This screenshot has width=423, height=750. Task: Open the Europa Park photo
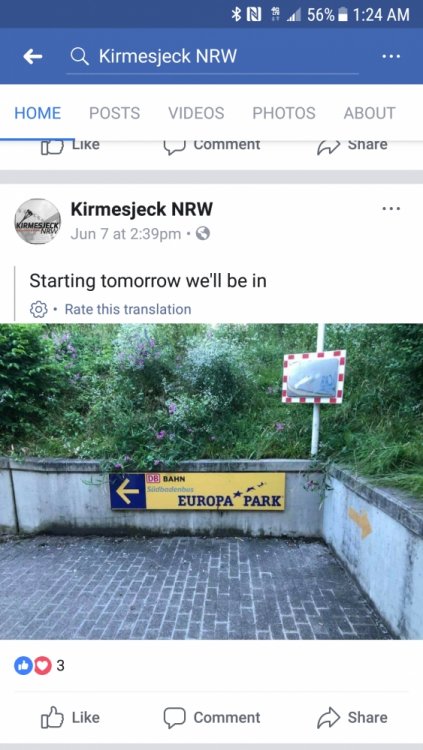pos(212,481)
